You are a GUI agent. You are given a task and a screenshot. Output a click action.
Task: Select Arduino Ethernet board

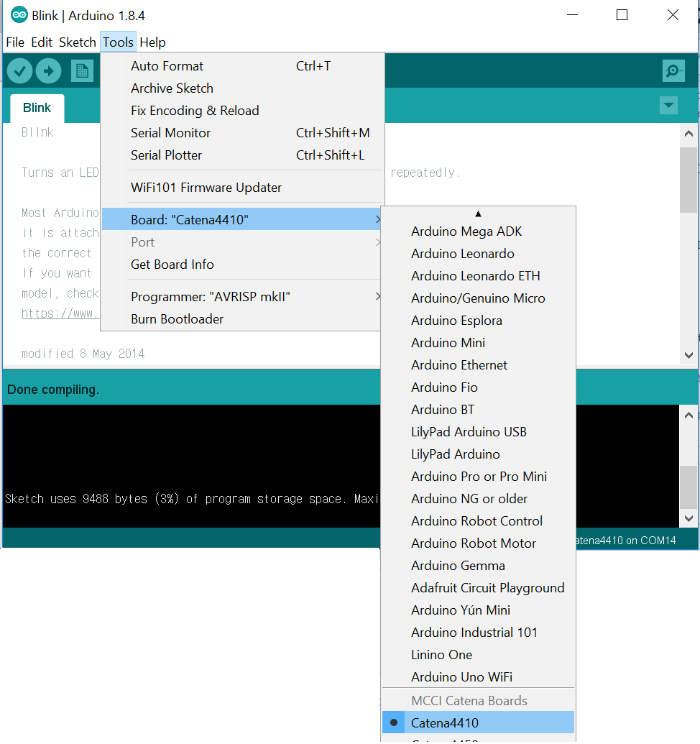click(478, 365)
